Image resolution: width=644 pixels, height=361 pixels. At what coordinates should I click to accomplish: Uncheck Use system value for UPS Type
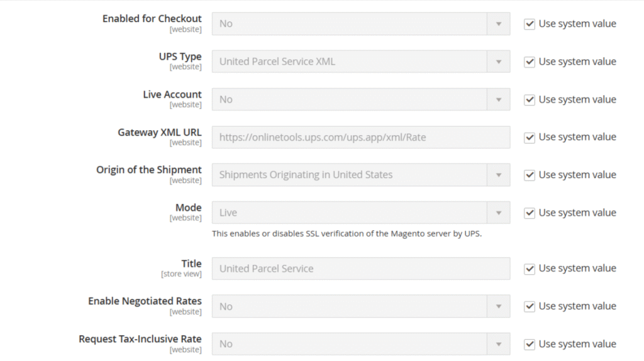click(530, 62)
